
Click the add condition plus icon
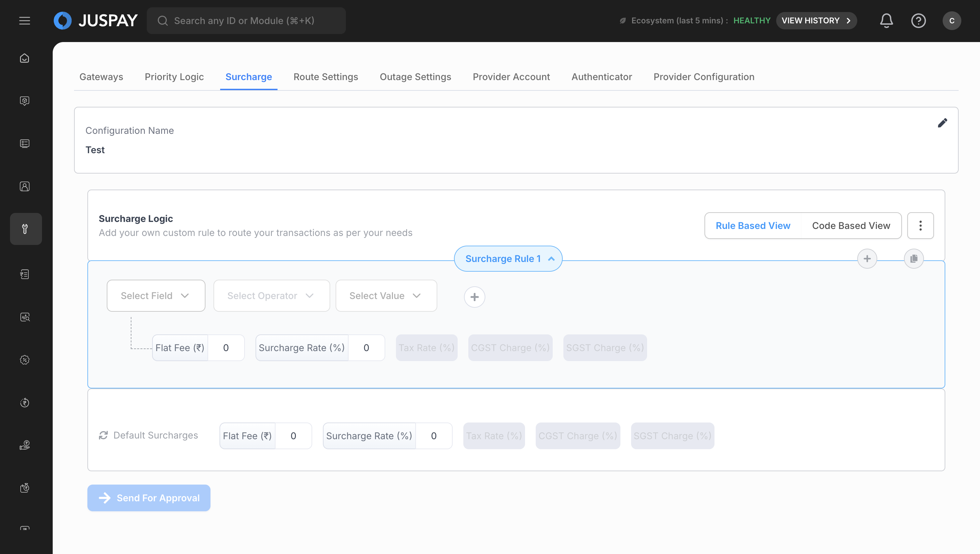[x=474, y=297]
